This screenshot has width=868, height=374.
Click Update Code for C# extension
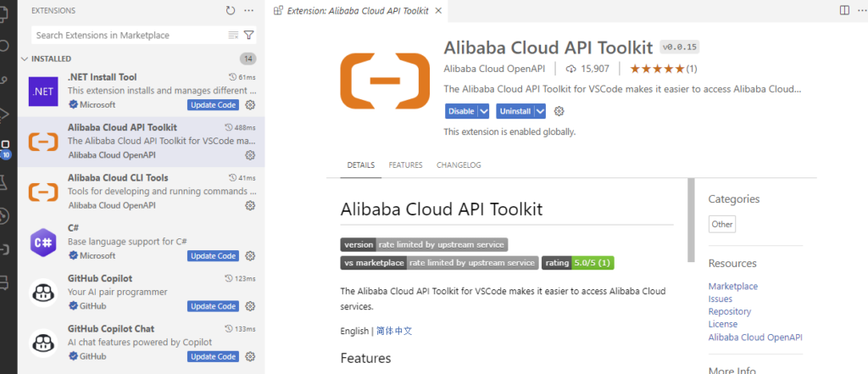click(213, 256)
